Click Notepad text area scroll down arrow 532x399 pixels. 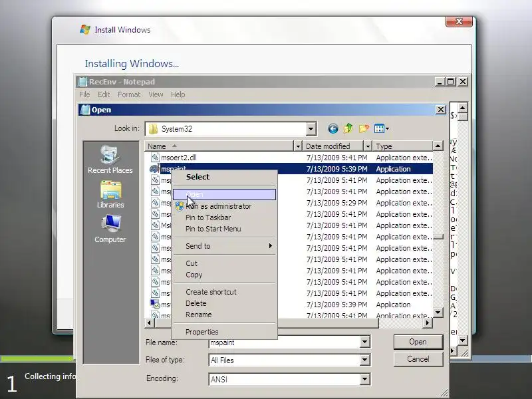[x=463, y=340]
